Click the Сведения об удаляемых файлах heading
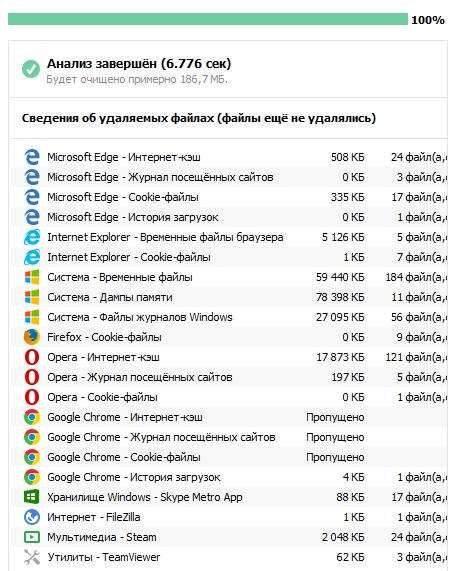Image resolution: width=454 pixels, height=571 pixels. [199, 118]
